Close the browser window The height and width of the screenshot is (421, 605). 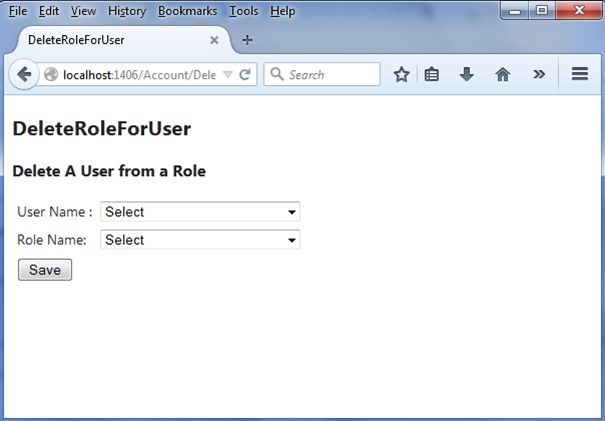tap(579, 10)
